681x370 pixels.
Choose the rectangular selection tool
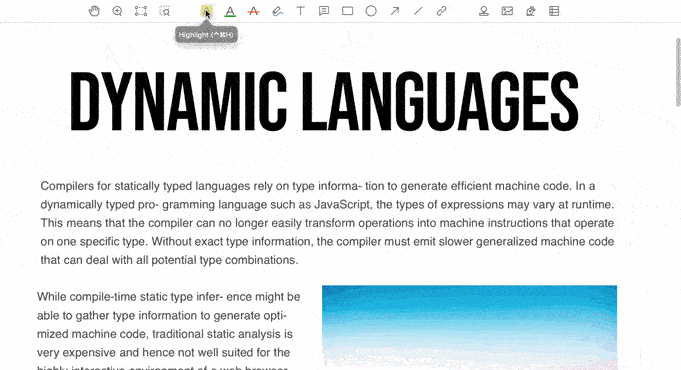(x=141, y=11)
